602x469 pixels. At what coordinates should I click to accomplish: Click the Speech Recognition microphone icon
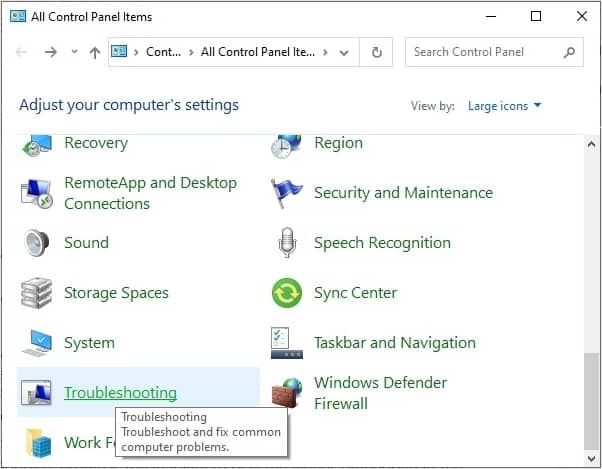pos(287,243)
